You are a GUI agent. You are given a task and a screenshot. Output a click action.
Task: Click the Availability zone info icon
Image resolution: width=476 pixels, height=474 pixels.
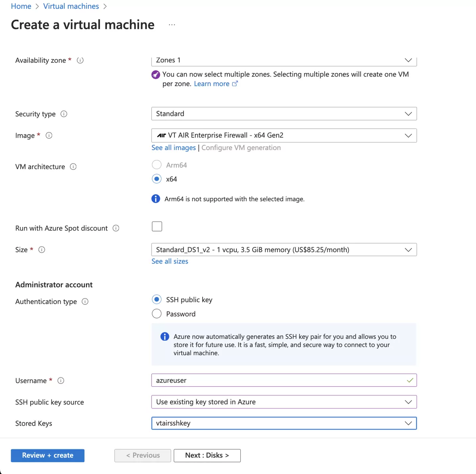80,60
